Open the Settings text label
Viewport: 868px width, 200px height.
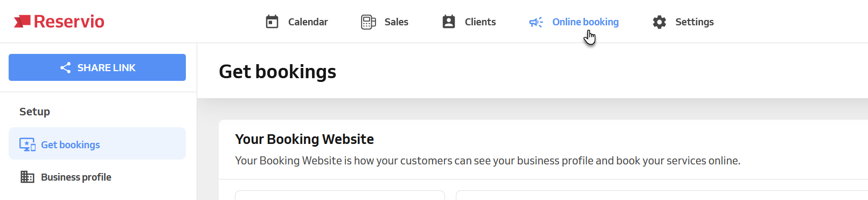pos(695,22)
